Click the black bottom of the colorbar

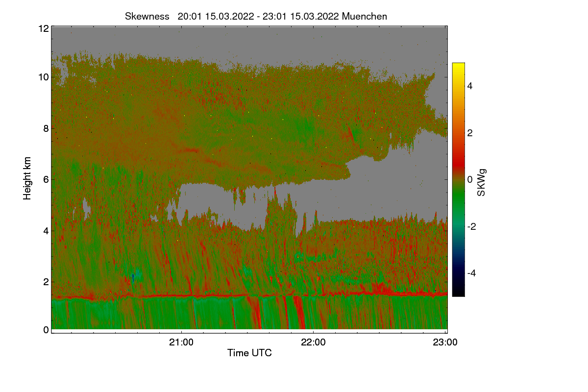tap(458, 292)
